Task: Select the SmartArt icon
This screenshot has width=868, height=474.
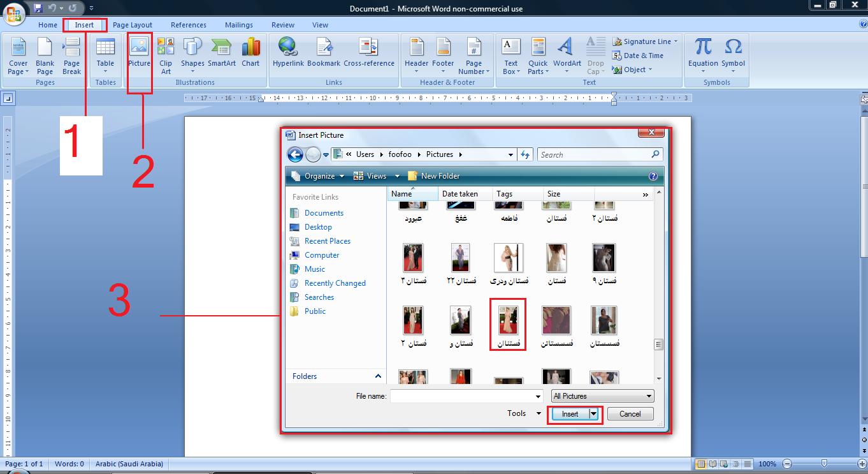Action: click(x=221, y=47)
